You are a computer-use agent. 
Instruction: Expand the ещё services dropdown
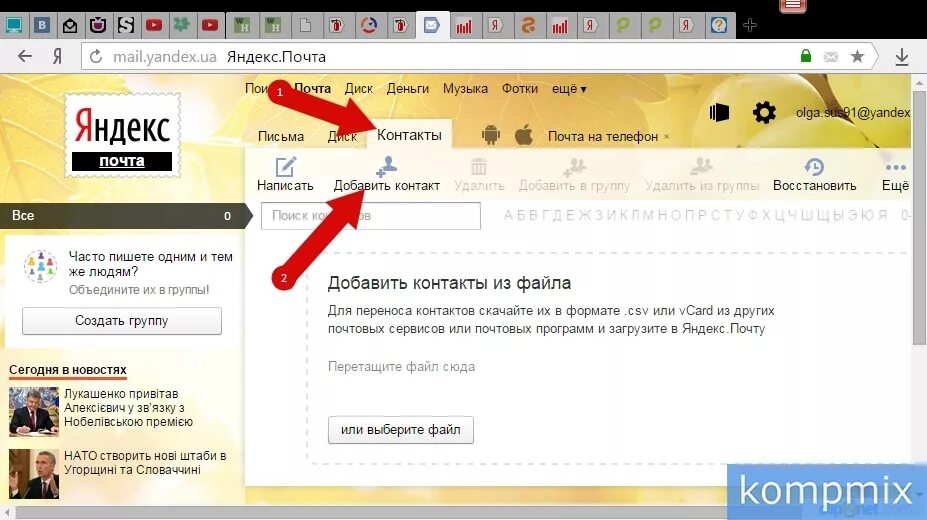569,89
